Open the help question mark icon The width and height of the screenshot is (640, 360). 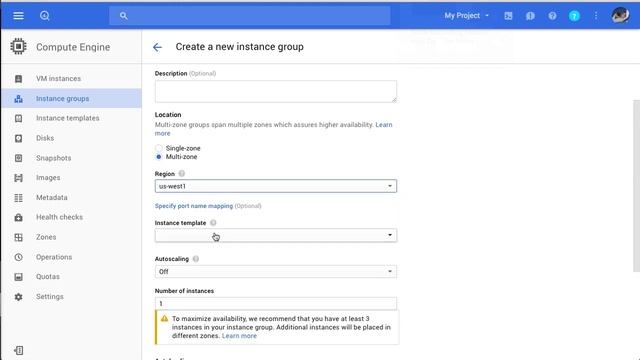pyautogui.click(x=552, y=16)
